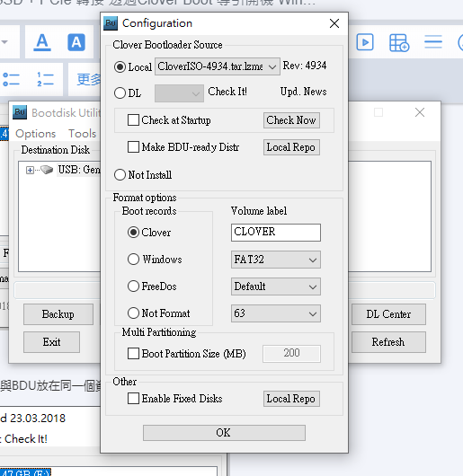Click the Upd. News link
The image size is (463, 476).
tap(303, 92)
